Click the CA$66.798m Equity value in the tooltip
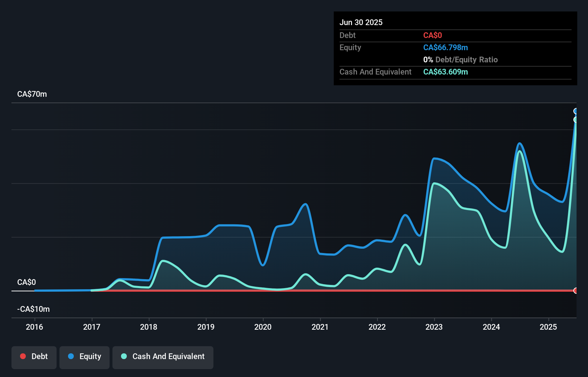The image size is (588, 377). [x=445, y=48]
